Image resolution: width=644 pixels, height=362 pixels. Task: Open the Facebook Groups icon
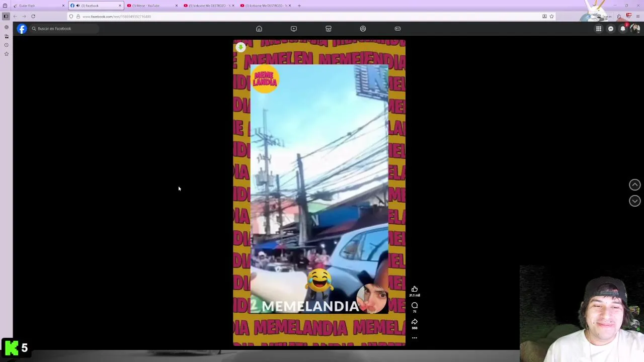[363, 29]
